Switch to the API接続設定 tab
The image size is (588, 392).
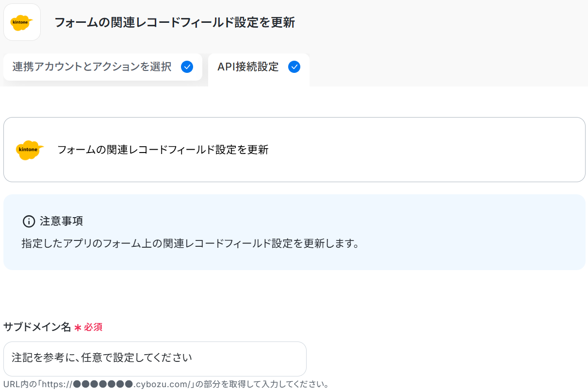[248, 67]
